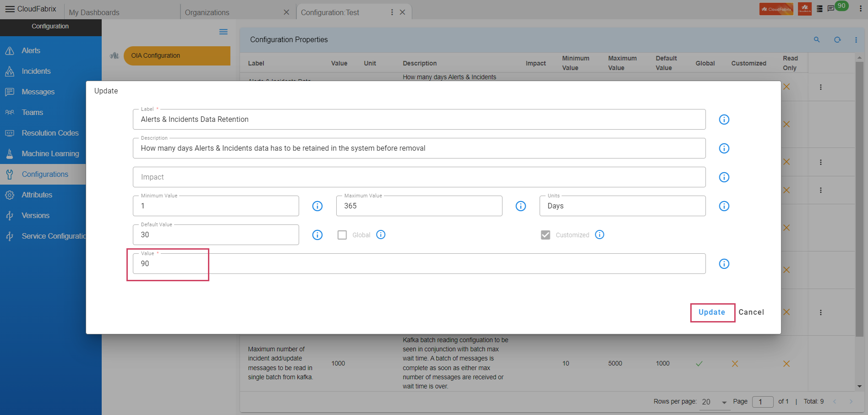Click info icon beside Maximum Value field

[520, 206]
